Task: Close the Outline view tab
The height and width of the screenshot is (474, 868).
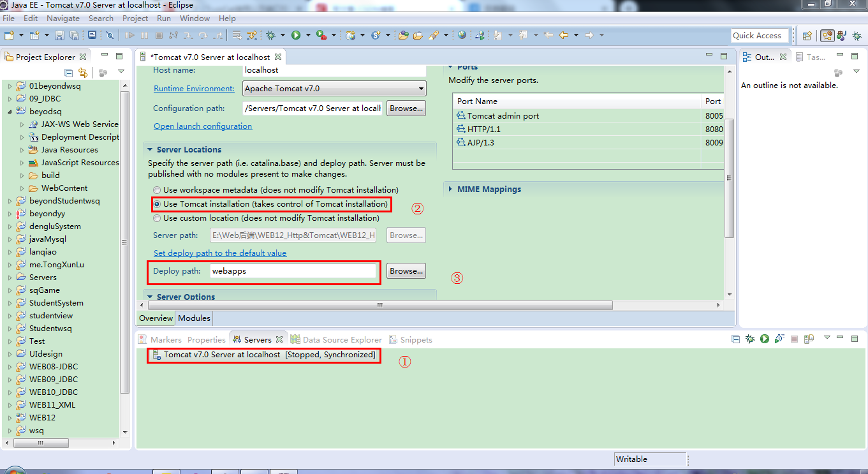Action: point(783,57)
